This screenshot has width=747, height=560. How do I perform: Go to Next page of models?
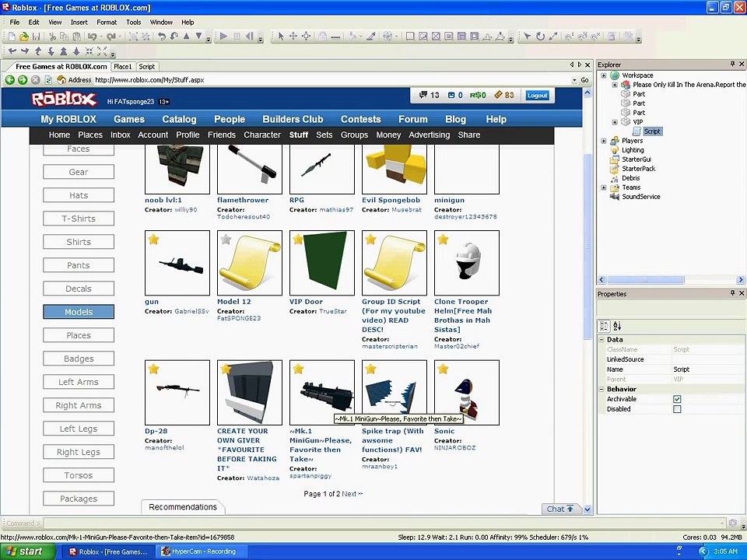[x=352, y=494]
